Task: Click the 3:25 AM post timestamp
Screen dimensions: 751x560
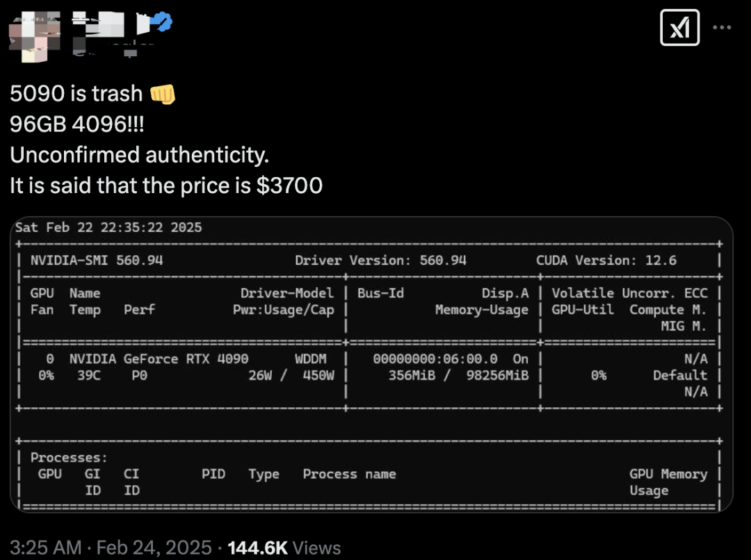Action: click(x=45, y=547)
